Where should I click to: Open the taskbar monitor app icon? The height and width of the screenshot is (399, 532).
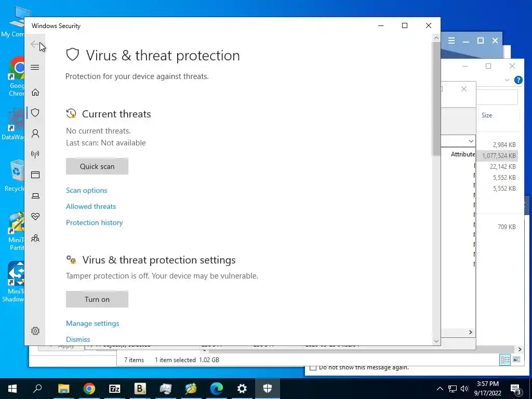pyautogui.click(x=166, y=389)
